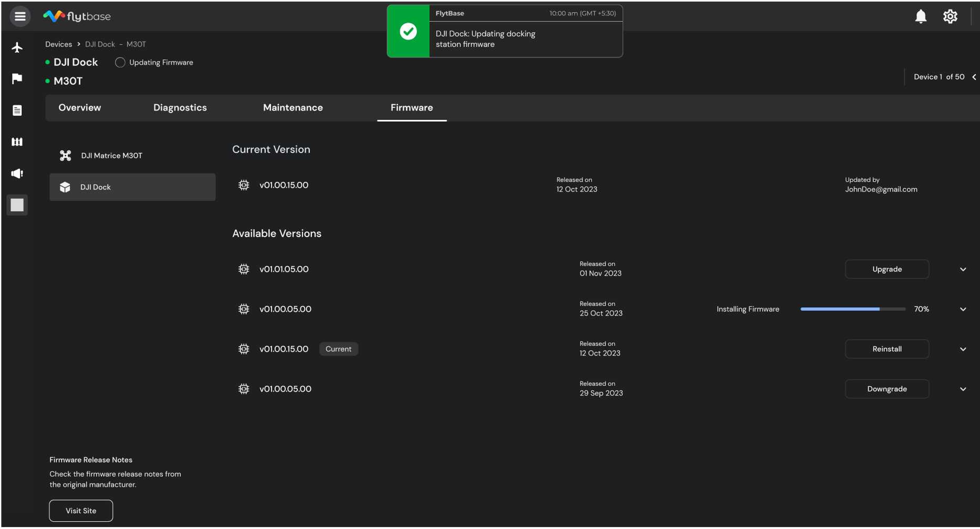Image resolution: width=980 pixels, height=529 pixels.
Task: Click the Upgrade button for v01.01.05.00
Action: point(887,269)
